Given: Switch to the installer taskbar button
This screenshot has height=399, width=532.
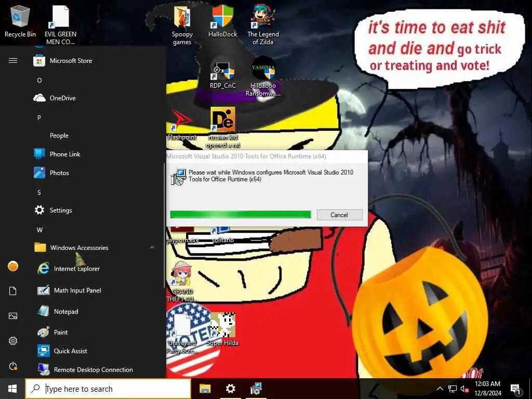Looking at the screenshot, I should 256,389.
